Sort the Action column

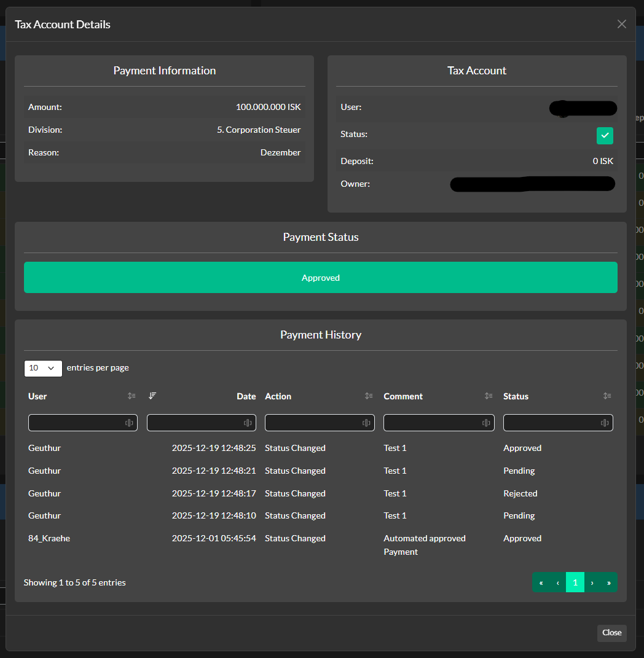pos(369,396)
